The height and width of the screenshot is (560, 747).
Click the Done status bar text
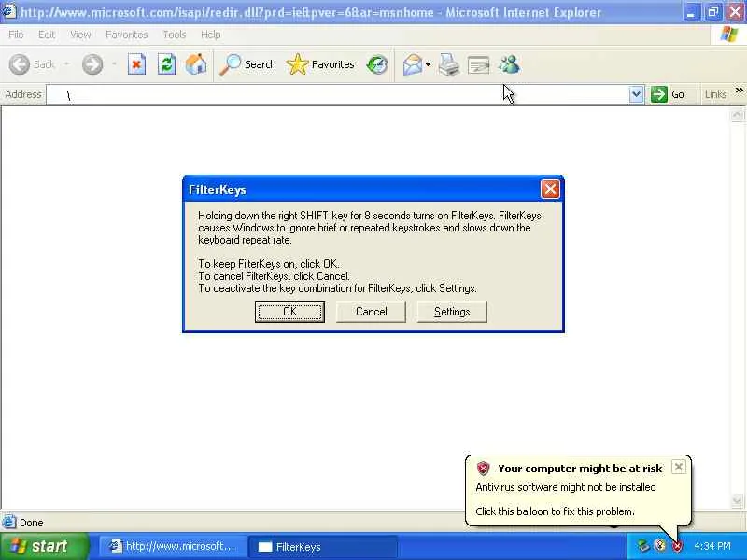(32, 523)
